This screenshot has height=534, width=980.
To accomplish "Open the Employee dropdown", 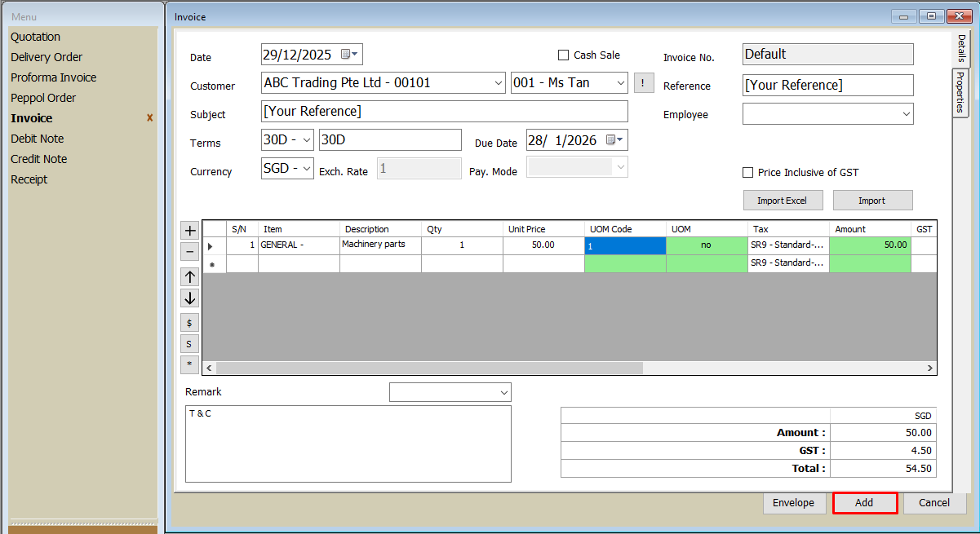I will (906, 115).
